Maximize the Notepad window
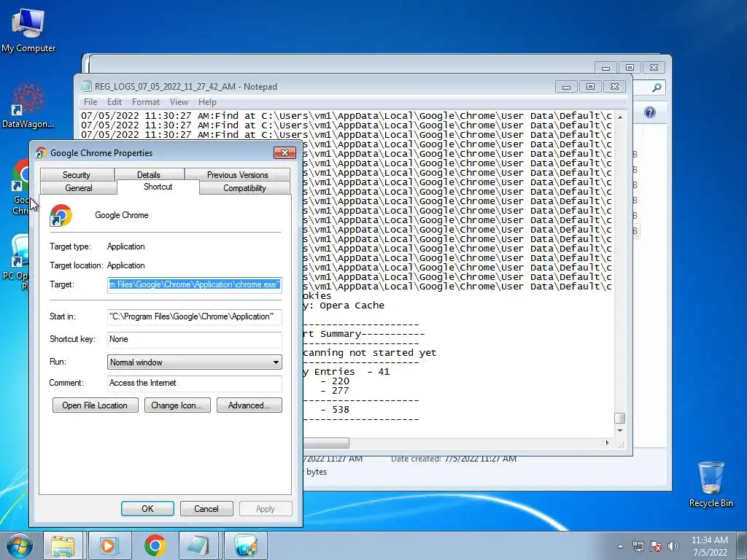 [x=590, y=87]
